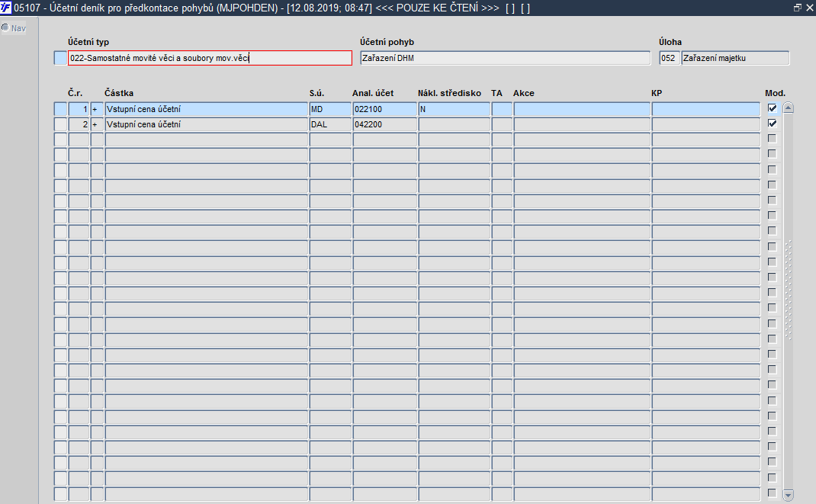The height and width of the screenshot is (504, 816).
Task: Toggle the third Mod. checkbox, first empty row
Action: (x=773, y=138)
